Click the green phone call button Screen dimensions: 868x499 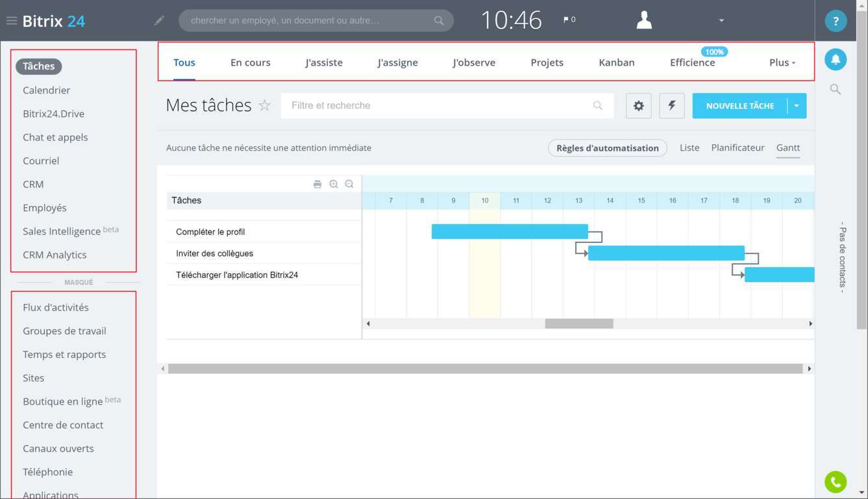(836, 482)
